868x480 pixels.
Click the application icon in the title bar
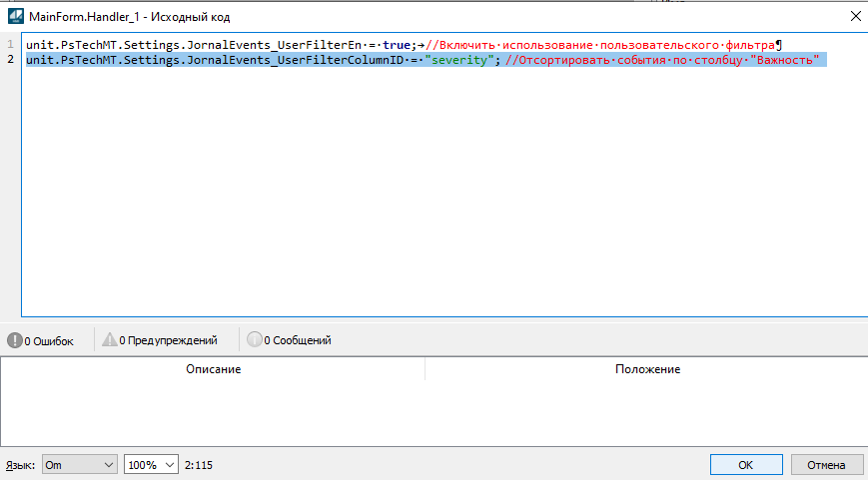tap(16, 16)
